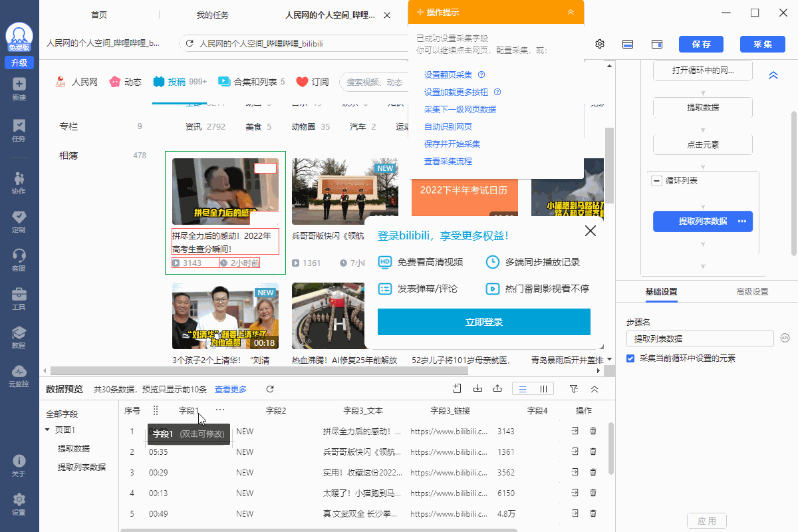The image size is (798, 532).
Task: Open the 云监控 cloud monitor sidebar icon
Action: point(19,375)
